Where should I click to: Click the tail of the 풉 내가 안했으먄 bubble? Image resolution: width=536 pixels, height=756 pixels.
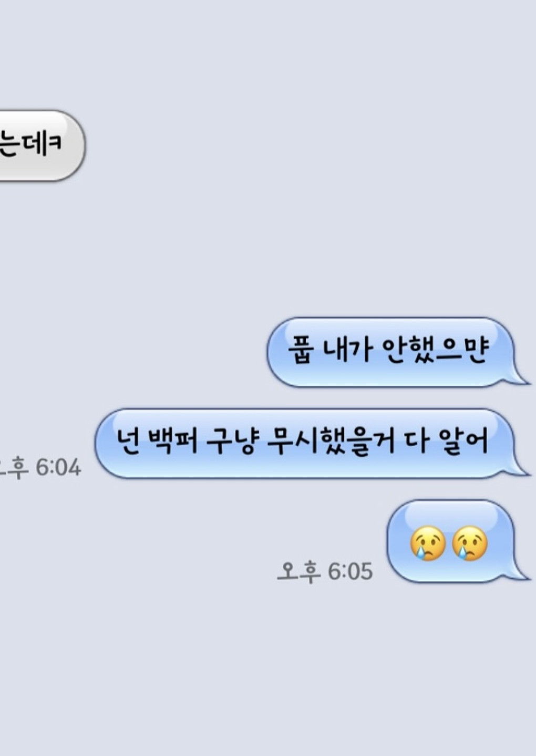point(519,376)
